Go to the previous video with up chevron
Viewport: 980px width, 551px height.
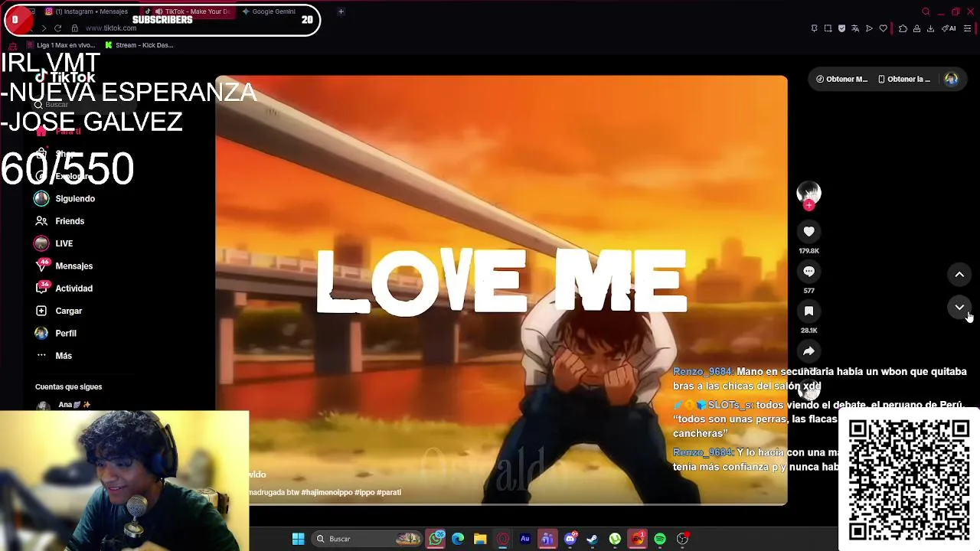pyautogui.click(x=959, y=274)
